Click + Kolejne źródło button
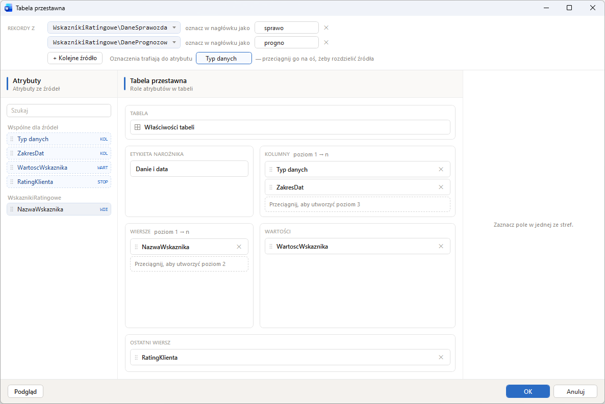 pyautogui.click(x=75, y=58)
